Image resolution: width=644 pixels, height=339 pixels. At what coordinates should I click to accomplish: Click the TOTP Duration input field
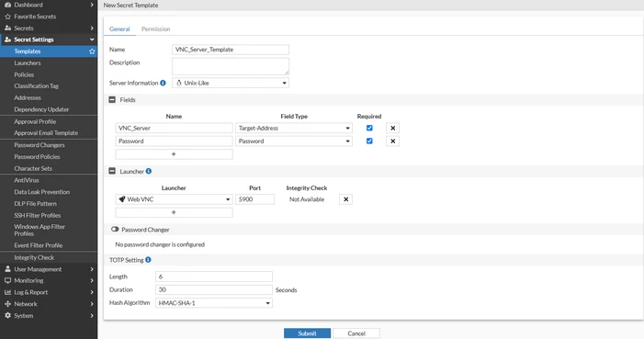(x=214, y=289)
